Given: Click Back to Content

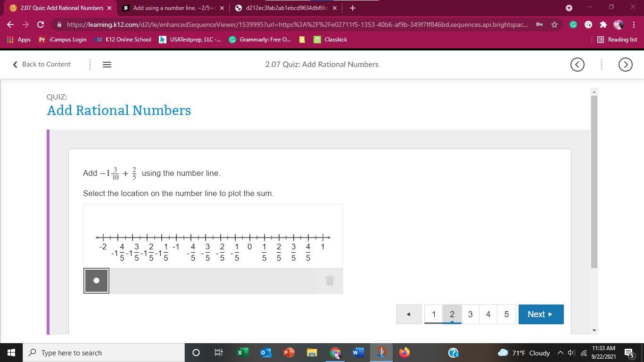Looking at the screenshot, I should 41,65.
